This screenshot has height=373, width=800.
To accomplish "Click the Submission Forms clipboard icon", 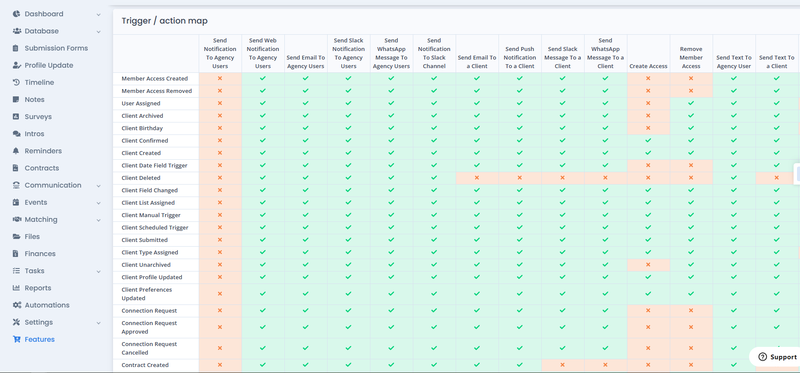I will click(15, 48).
